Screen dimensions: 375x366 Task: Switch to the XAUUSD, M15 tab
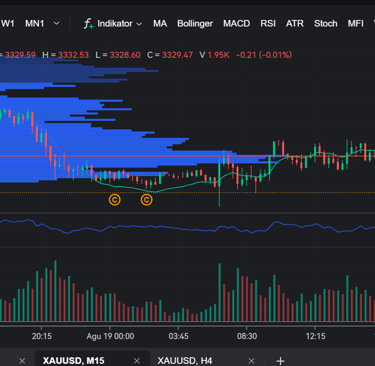click(x=74, y=360)
